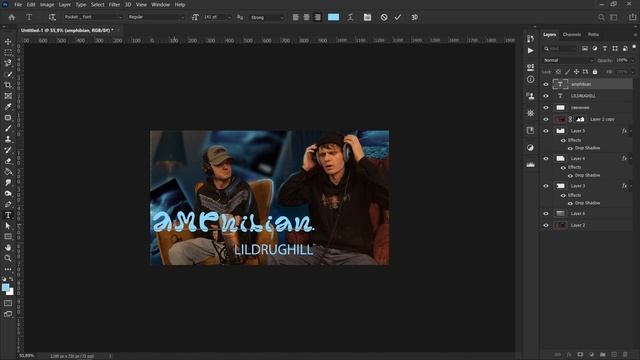
Task: Open the Image menu
Action: pos(47,4)
